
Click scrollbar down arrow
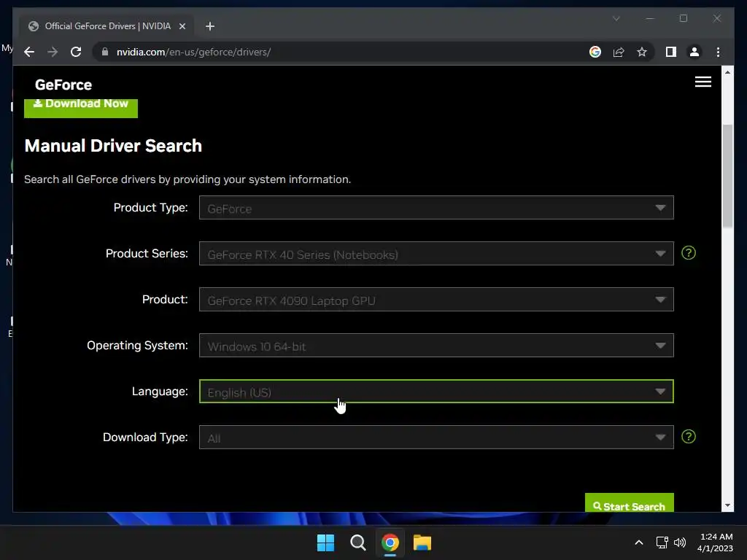(727, 505)
